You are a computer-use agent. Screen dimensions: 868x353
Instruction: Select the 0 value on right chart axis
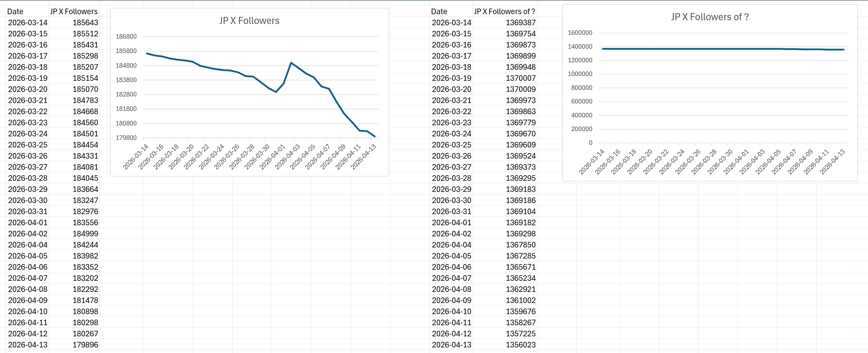click(x=590, y=143)
